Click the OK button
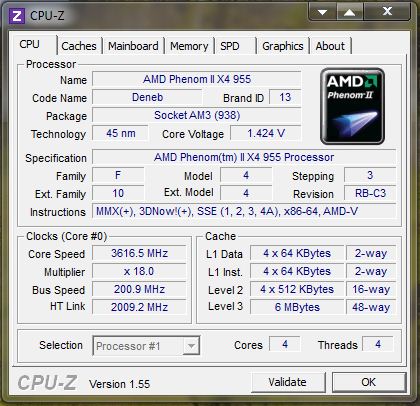Screen dimensions: 420x406 [369, 382]
